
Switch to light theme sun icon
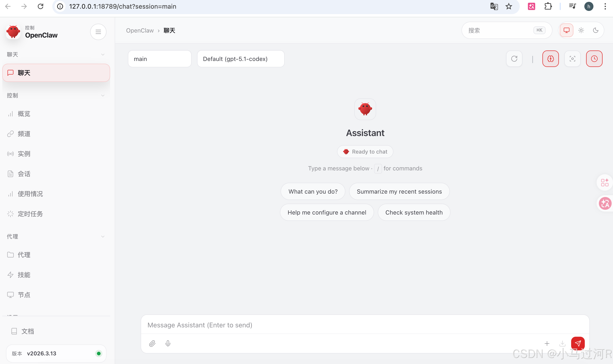[x=581, y=30]
